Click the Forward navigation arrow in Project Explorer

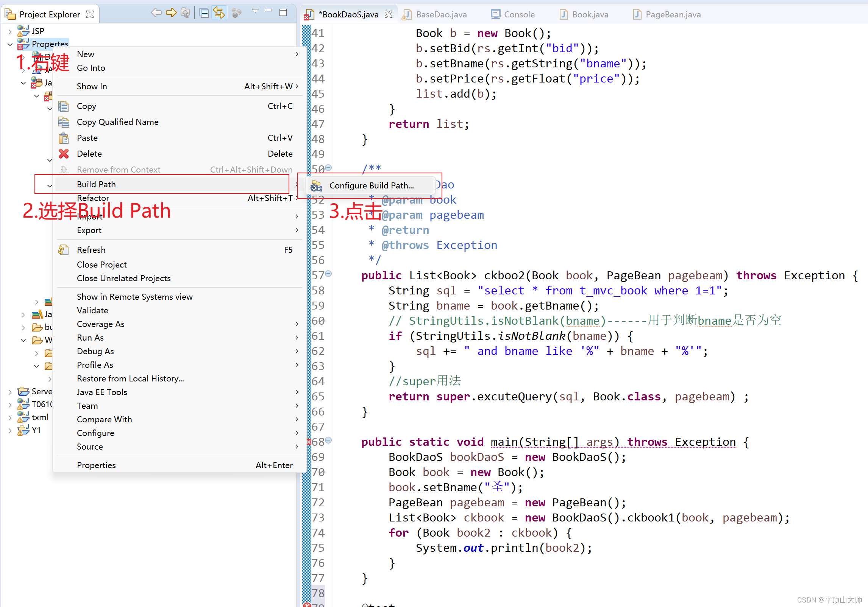point(171,13)
